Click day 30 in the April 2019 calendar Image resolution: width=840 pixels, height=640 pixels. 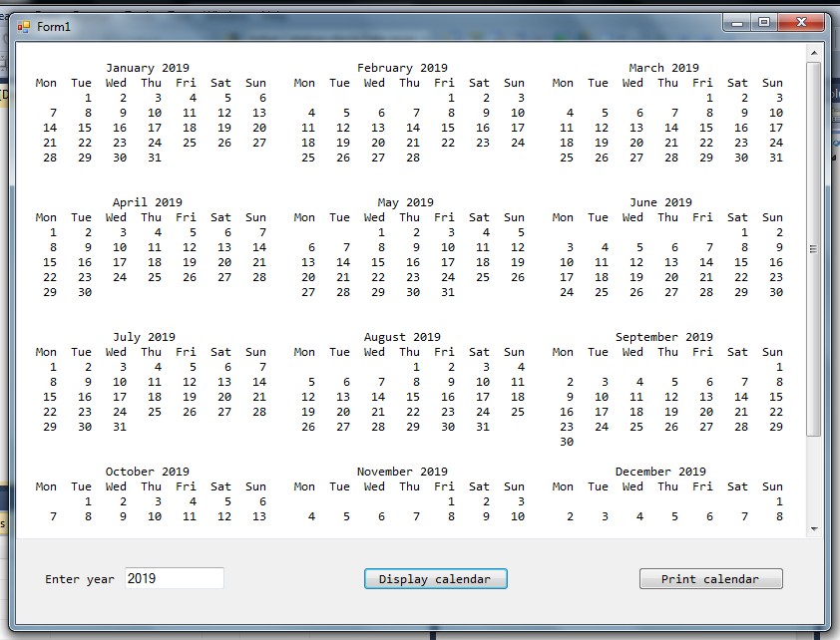[85, 293]
